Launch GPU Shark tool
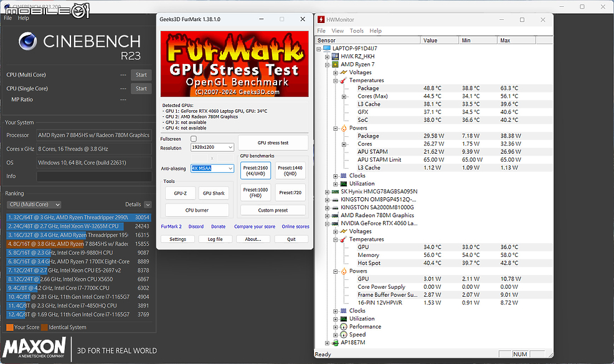 point(214,194)
